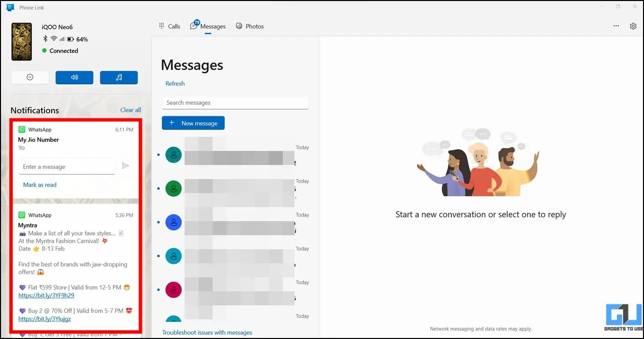The image size is (644, 339).
Task: Focus the Search messages field
Action: coord(235,102)
